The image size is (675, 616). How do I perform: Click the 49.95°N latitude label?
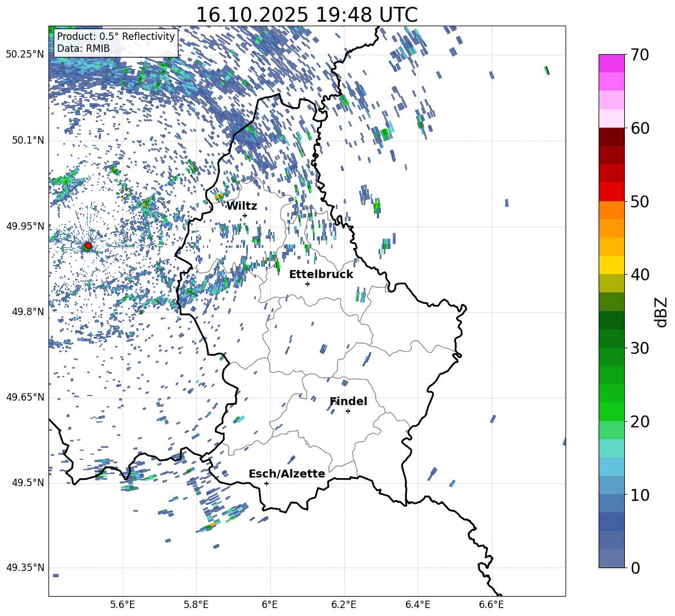26,226
